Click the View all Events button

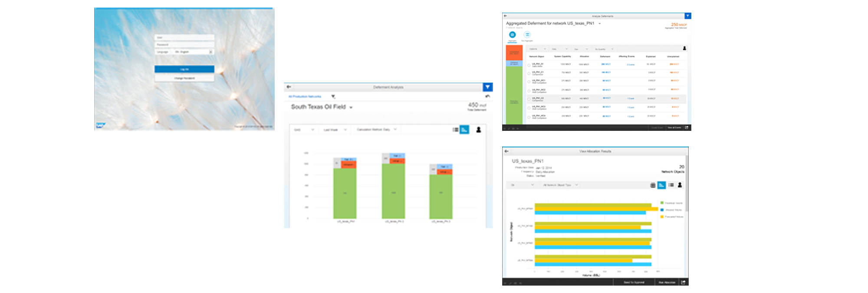click(674, 128)
